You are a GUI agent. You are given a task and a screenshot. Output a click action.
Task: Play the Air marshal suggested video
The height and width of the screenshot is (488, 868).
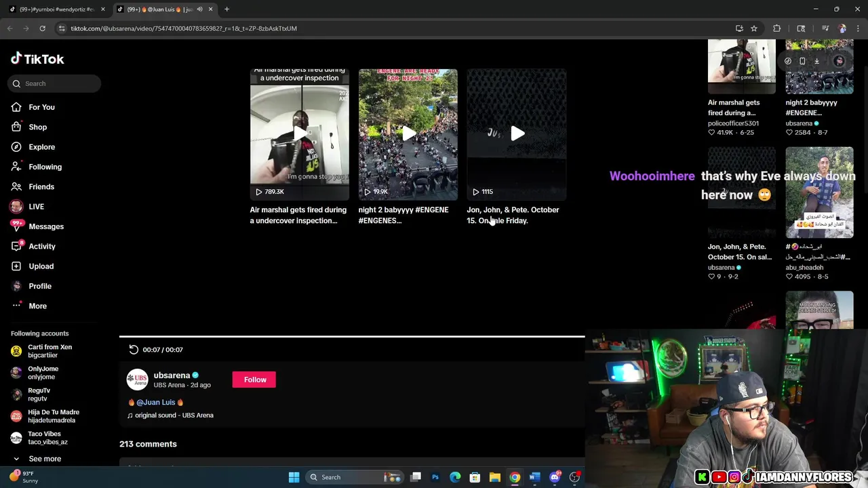[x=299, y=134]
